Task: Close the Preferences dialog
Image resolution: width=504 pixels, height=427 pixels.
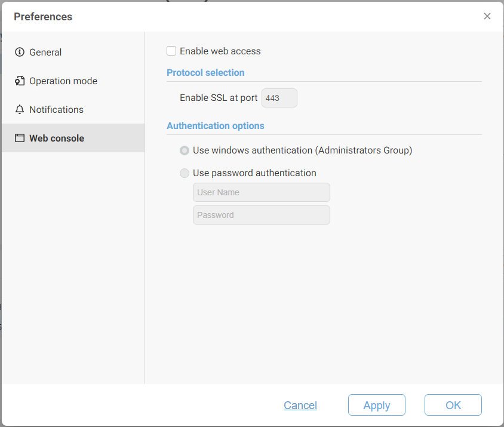Action: (x=487, y=16)
